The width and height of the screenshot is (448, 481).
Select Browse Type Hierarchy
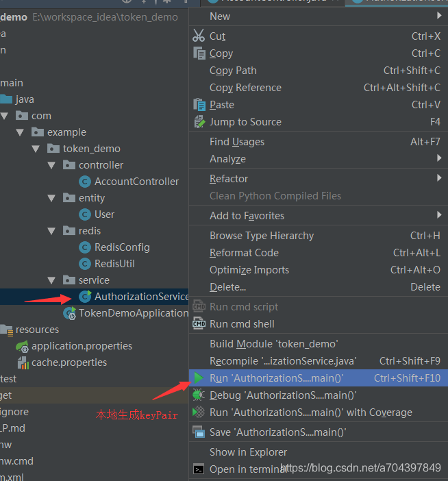point(319,236)
